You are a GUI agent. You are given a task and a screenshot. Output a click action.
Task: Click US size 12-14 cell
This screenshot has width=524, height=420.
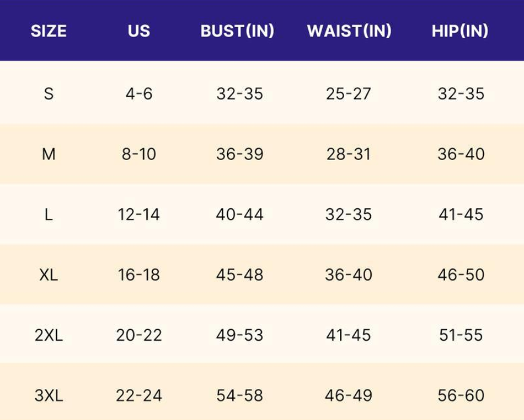tap(139, 215)
